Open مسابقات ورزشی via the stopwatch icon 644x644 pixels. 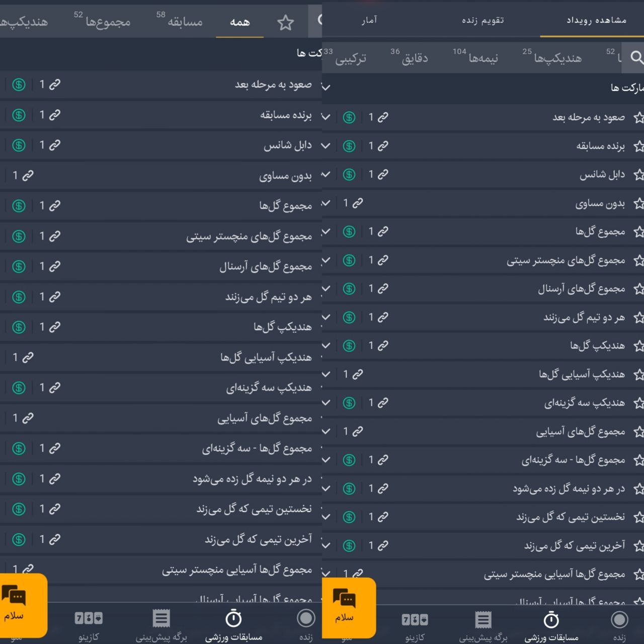[551, 620]
